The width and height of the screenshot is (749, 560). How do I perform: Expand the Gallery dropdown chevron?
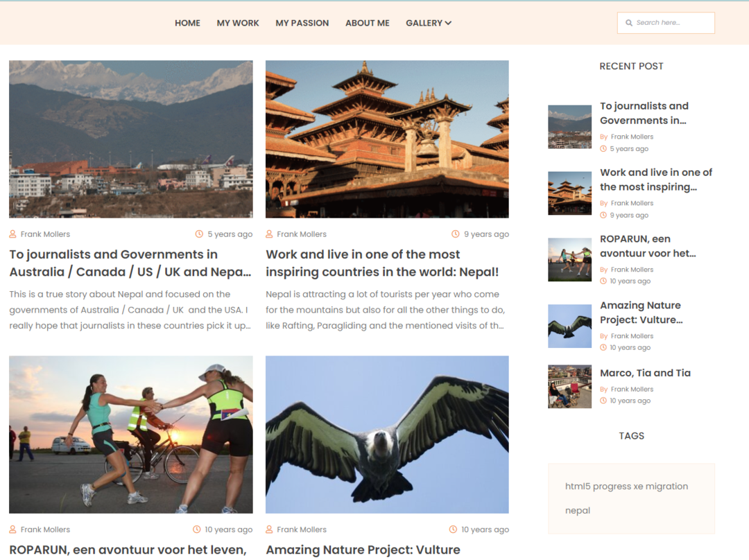click(448, 23)
